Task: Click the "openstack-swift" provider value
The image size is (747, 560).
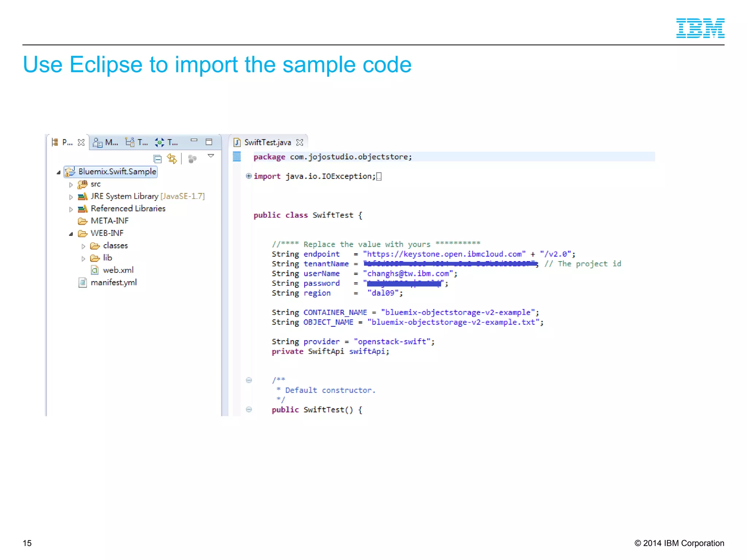Action: pos(392,342)
